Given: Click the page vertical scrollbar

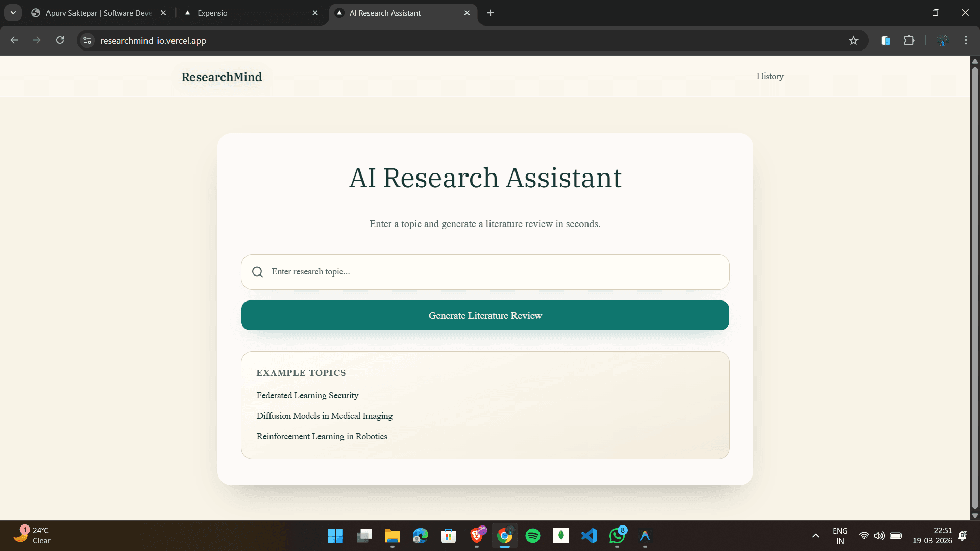Looking at the screenshot, I should pos(975,288).
